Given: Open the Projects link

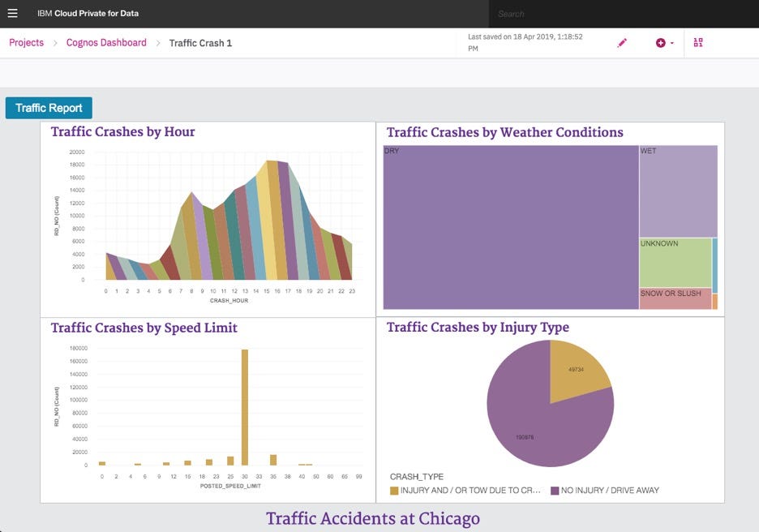Looking at the screenshot, I should click(24, 42).
